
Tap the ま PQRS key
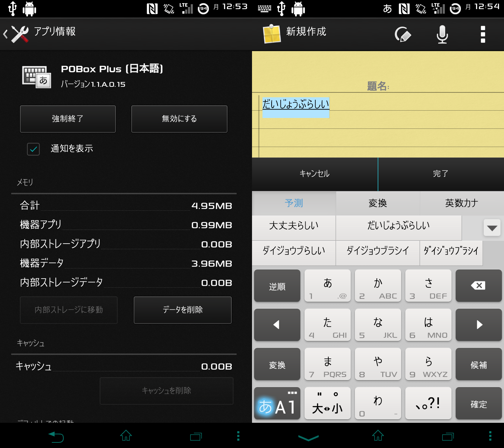(328, 364)
